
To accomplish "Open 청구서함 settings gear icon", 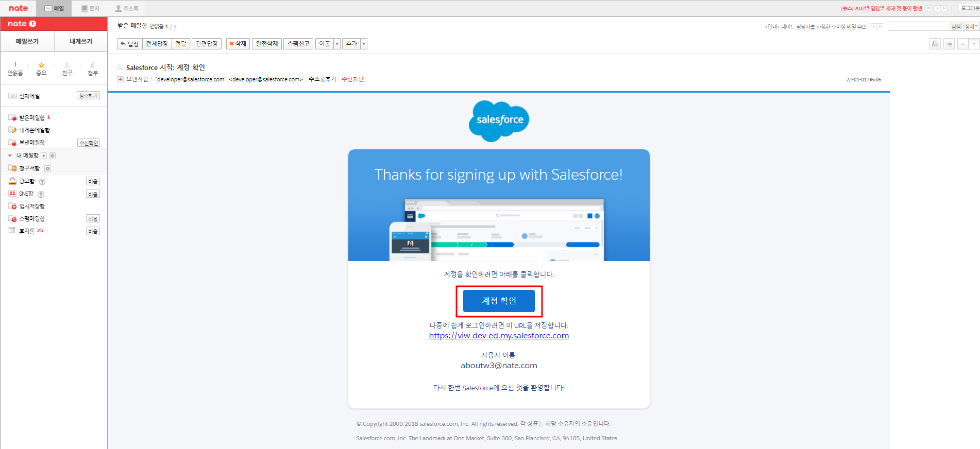I will pos(47,168).
